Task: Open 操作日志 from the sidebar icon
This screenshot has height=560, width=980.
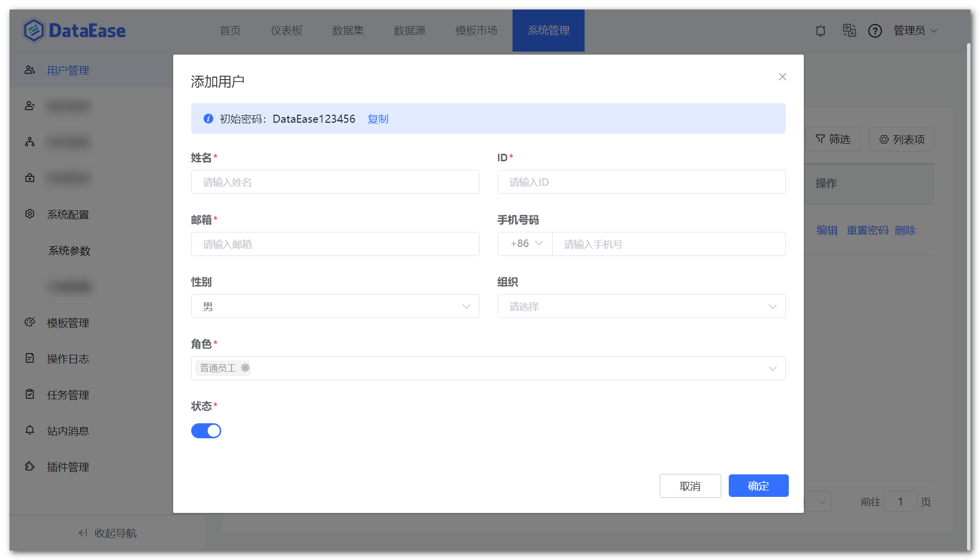Action: tap(30, 359)
